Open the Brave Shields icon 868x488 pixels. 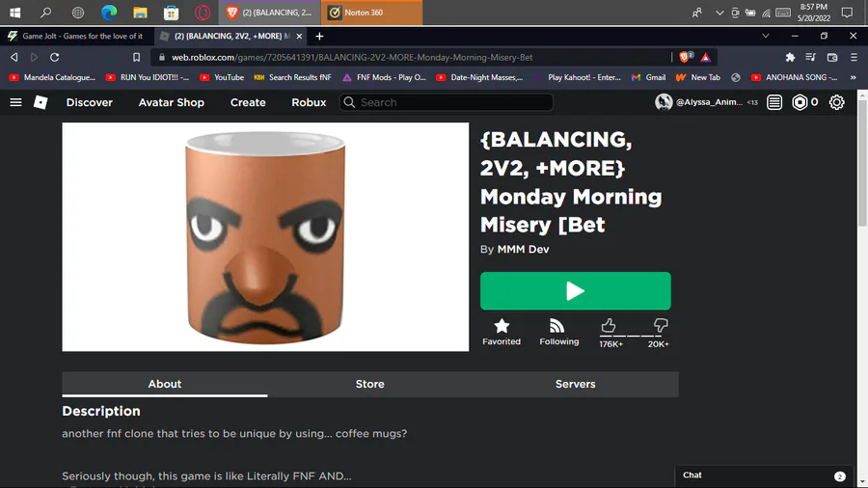pos(686,57)
